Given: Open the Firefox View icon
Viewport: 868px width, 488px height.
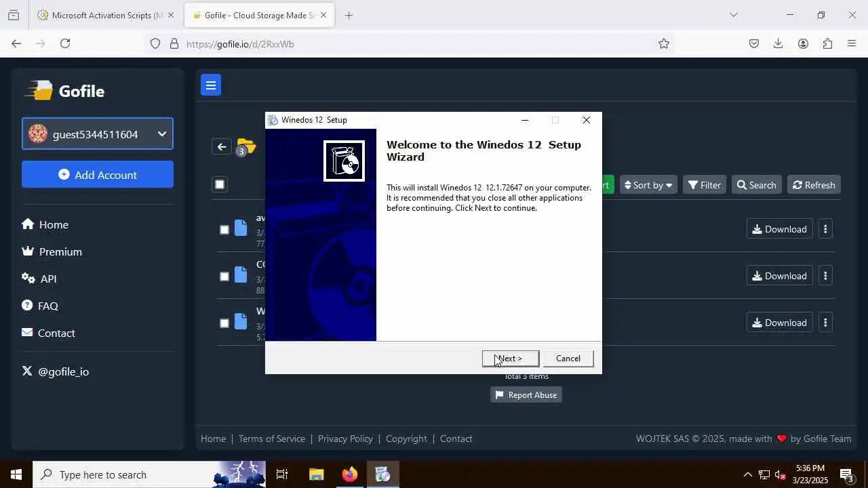Looking at the screenshot, I should point(13,15).
